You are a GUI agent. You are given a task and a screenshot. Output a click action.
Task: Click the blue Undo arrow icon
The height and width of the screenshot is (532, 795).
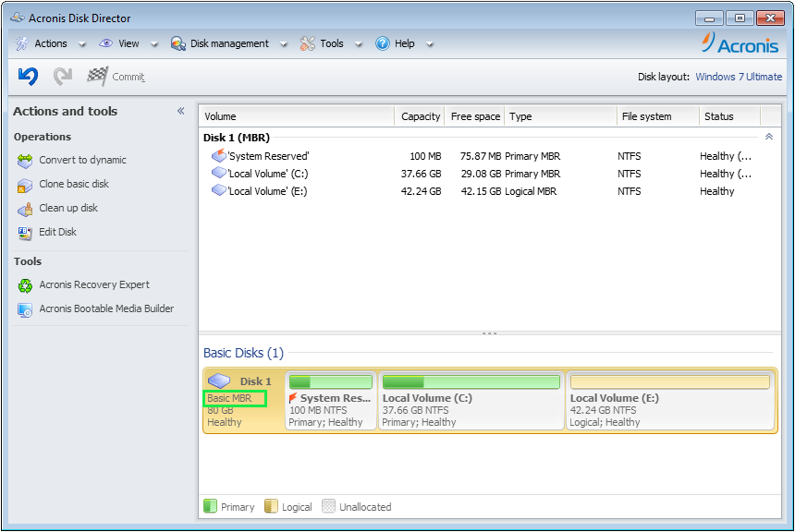(27, 76)
